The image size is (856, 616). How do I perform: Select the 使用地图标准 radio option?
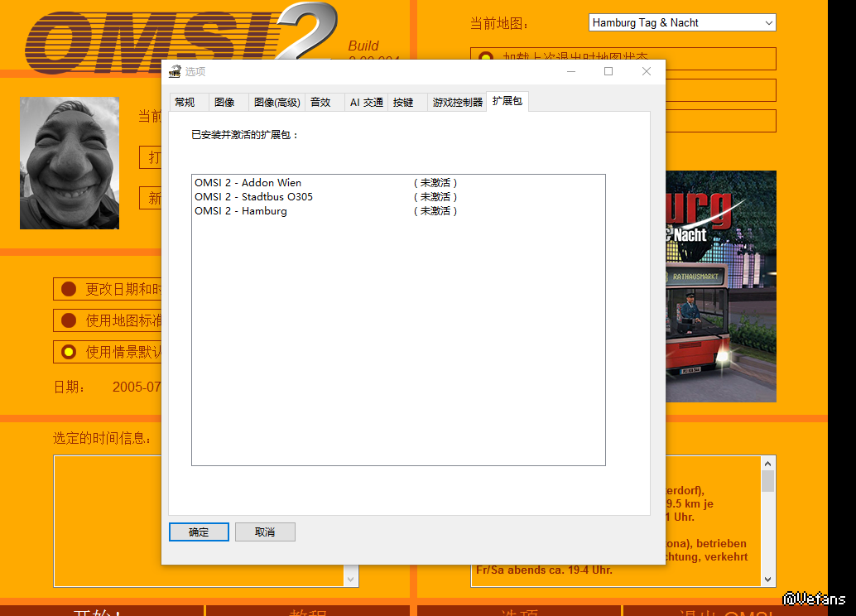[69, 320]
